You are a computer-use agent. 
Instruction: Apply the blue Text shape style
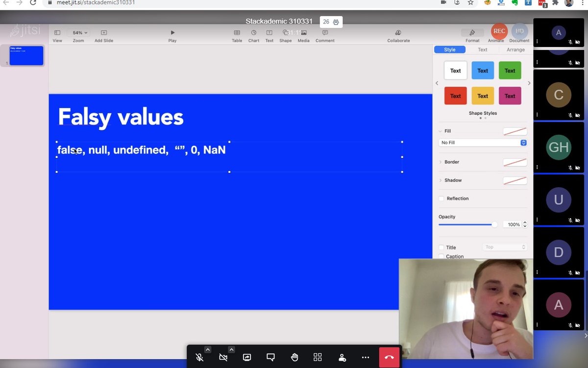tap(483, 71)
